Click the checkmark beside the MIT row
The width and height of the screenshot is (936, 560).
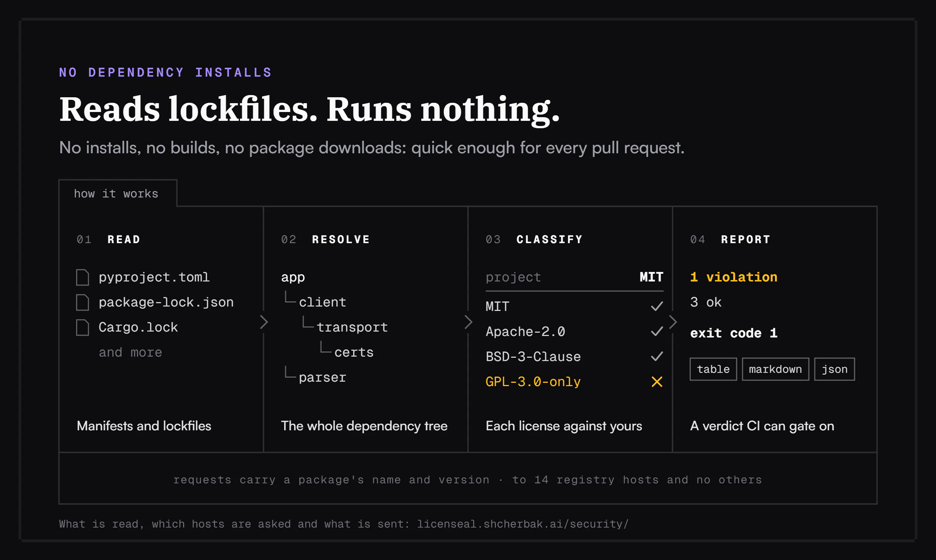[657, 306]
